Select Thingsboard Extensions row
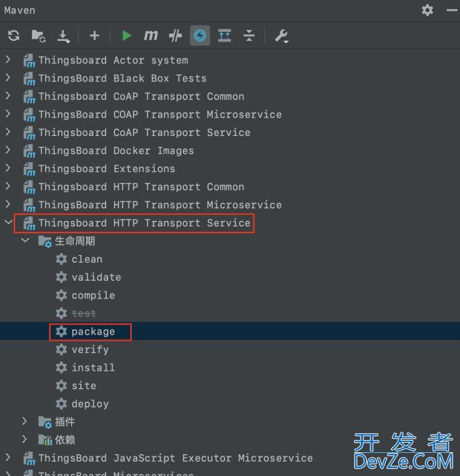Image resolution: width=460 pixels, height=476 pixels. pos(230,169)
